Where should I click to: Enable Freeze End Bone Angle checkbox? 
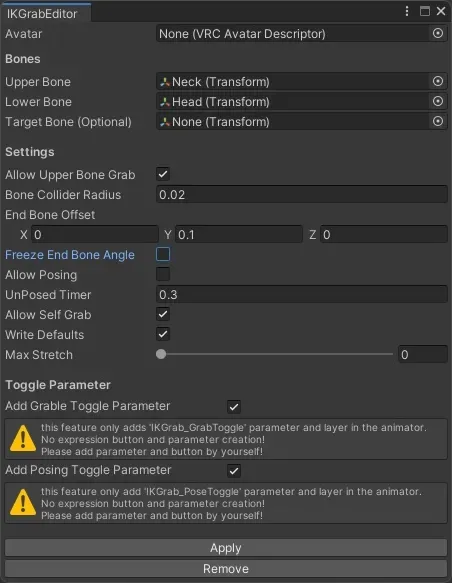(163, 254)
